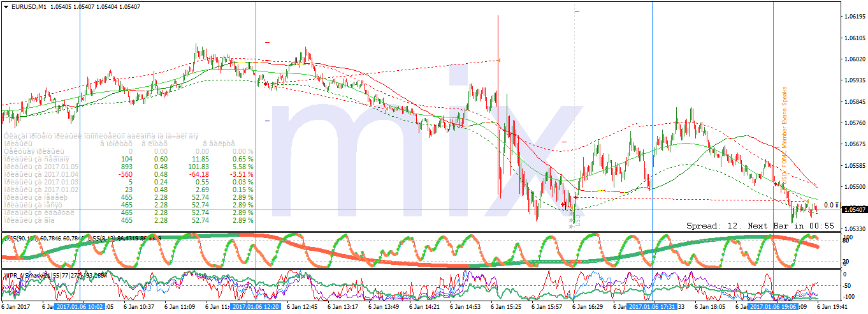
Task: Click the 0.03 % value in the statistics table
Action: (x=242, y=182)
